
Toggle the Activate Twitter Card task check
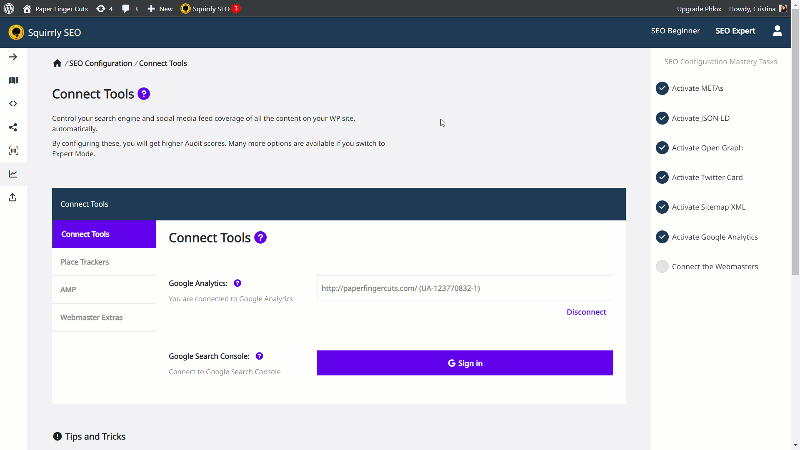tap(662, 177)
